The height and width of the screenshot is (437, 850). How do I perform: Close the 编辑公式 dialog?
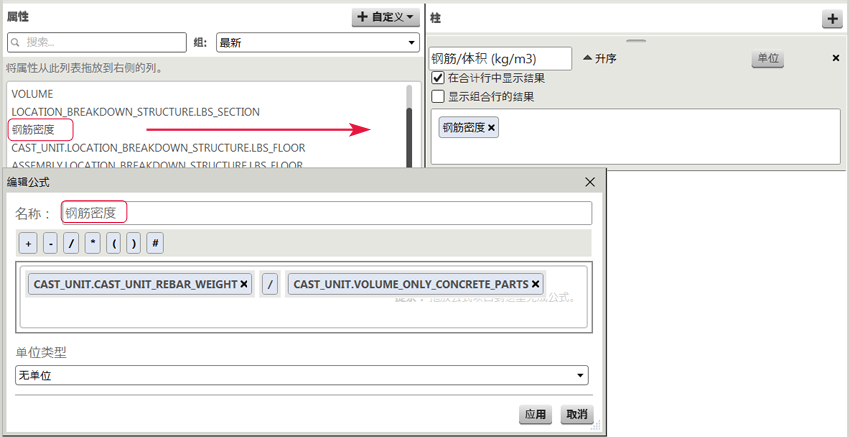pos(590,182)
